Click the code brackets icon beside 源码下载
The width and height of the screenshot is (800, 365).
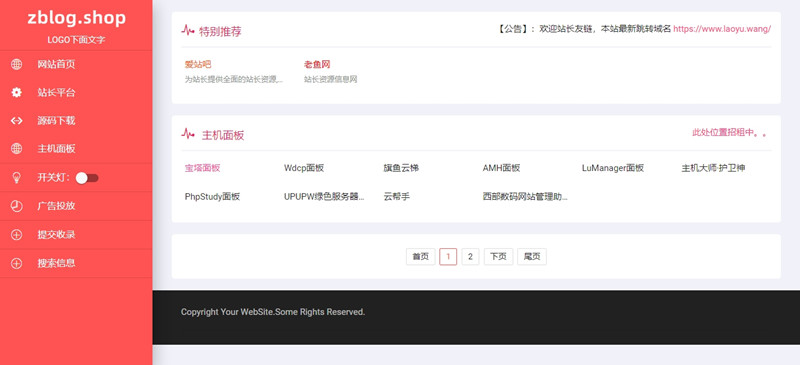pos(17,121)
